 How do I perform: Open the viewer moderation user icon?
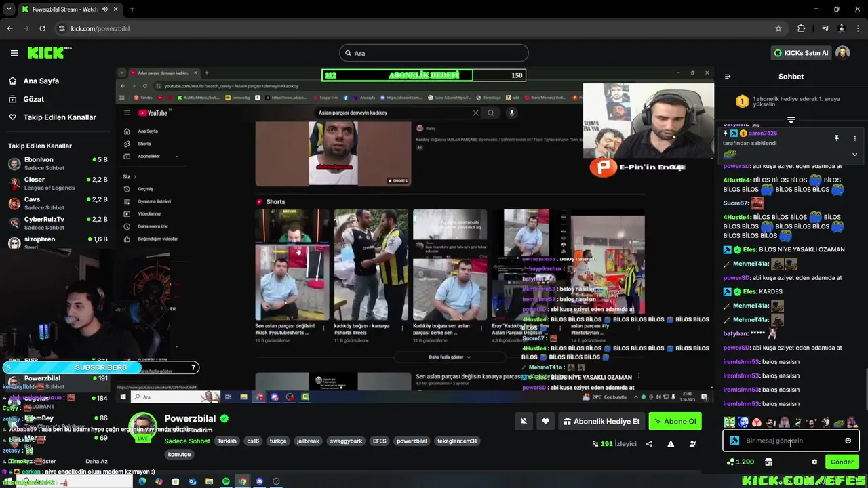click(x=692, y=444)
